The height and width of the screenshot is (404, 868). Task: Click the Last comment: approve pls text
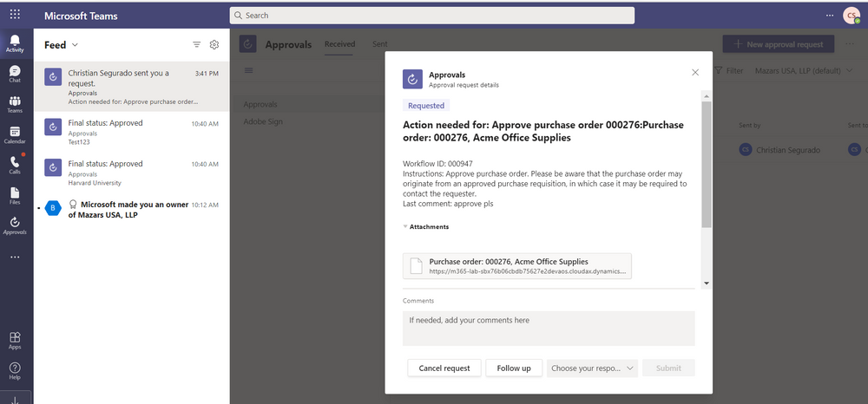click(x=448, y=204)
